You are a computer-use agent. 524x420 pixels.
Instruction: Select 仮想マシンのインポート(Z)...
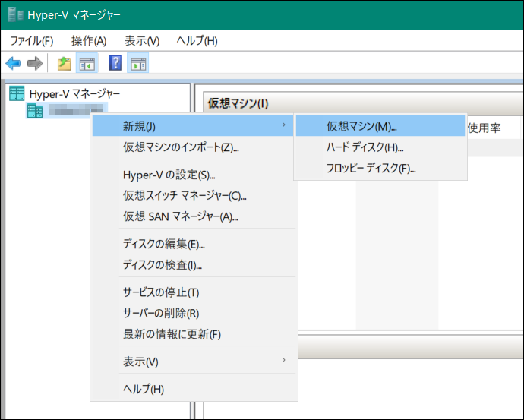[193, 147]
